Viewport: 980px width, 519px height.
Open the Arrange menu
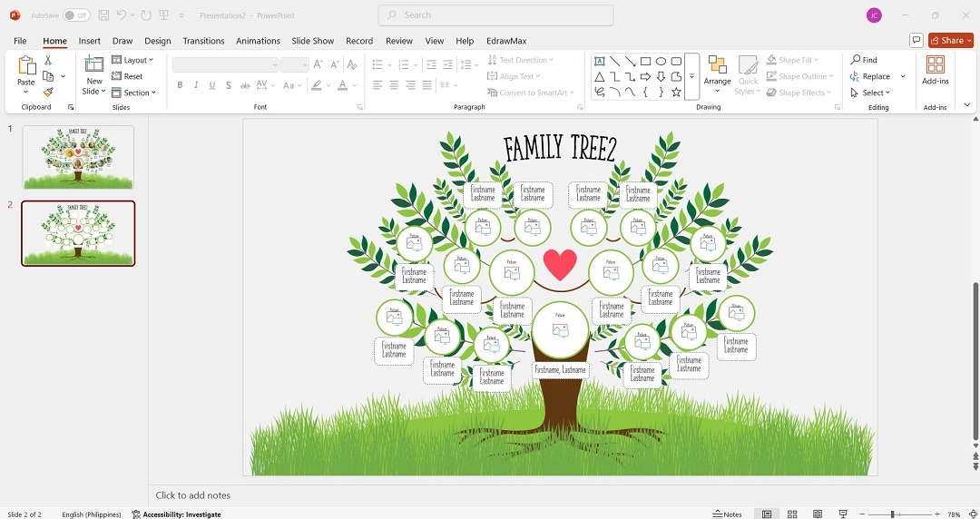coord(717,74)
